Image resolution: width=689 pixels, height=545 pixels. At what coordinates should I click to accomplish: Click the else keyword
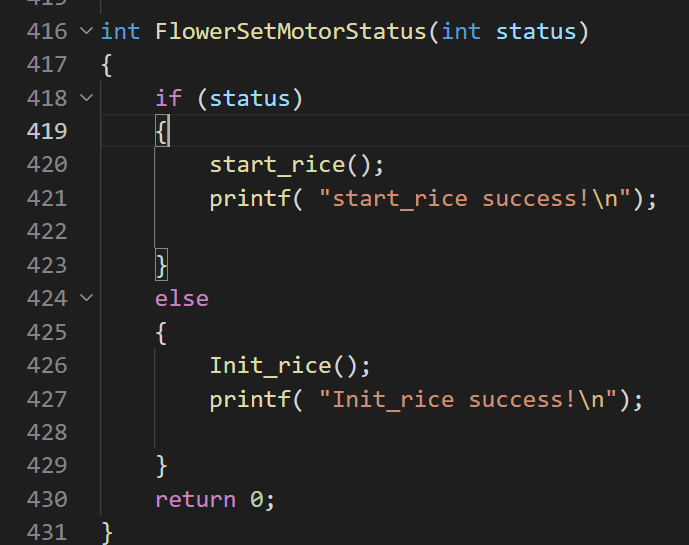[x=182, y=299]
